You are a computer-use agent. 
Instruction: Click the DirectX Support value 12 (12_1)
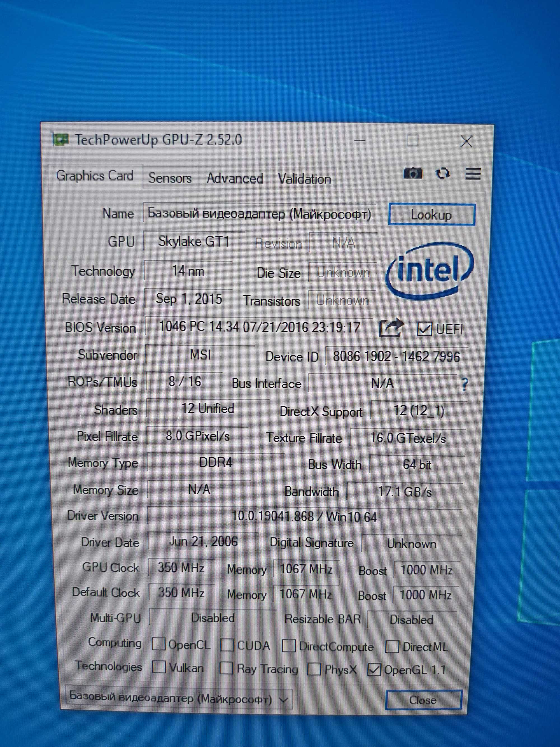pyautogui.click(x=419, y=411)
